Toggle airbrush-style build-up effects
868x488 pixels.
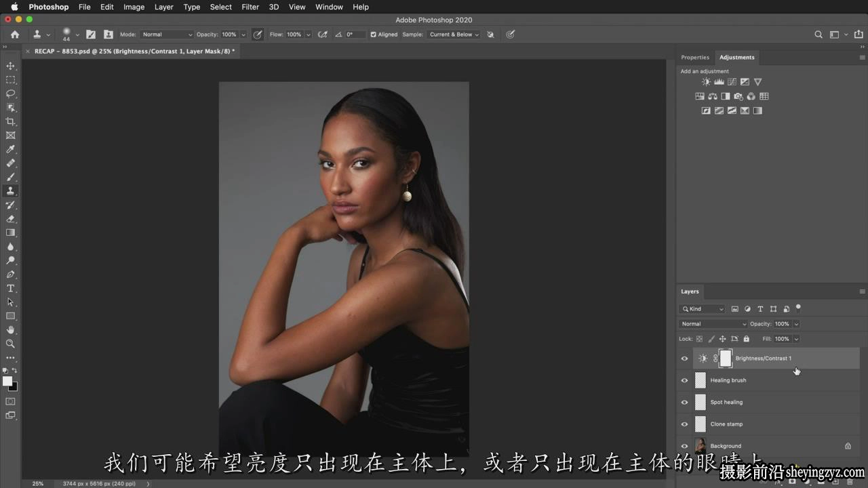tap(322, 35)
